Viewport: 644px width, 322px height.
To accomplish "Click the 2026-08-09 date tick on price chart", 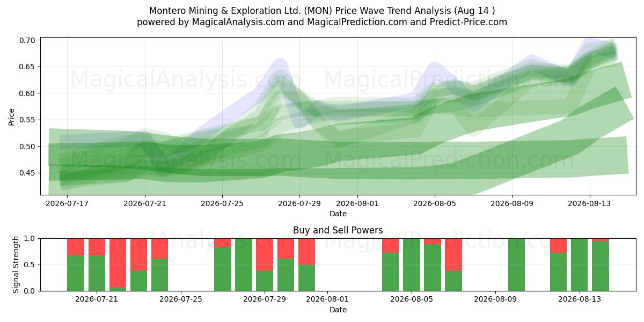I will point(512,203).
